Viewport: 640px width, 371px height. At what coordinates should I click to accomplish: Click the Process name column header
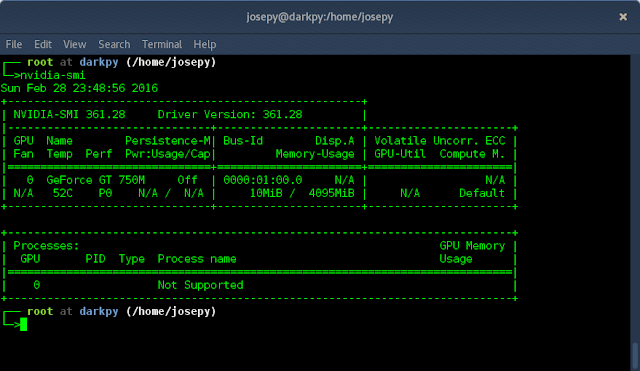tap(197, 259)
